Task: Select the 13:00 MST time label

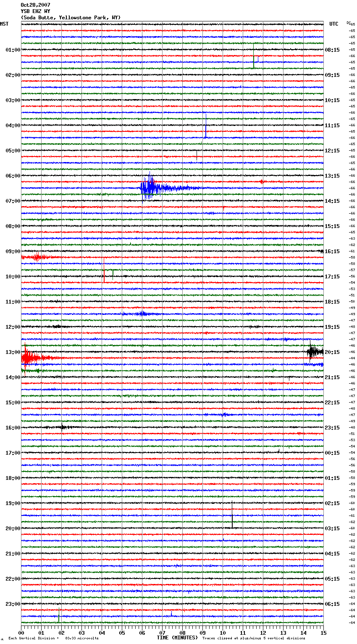Action: click(x=13, y=352)
